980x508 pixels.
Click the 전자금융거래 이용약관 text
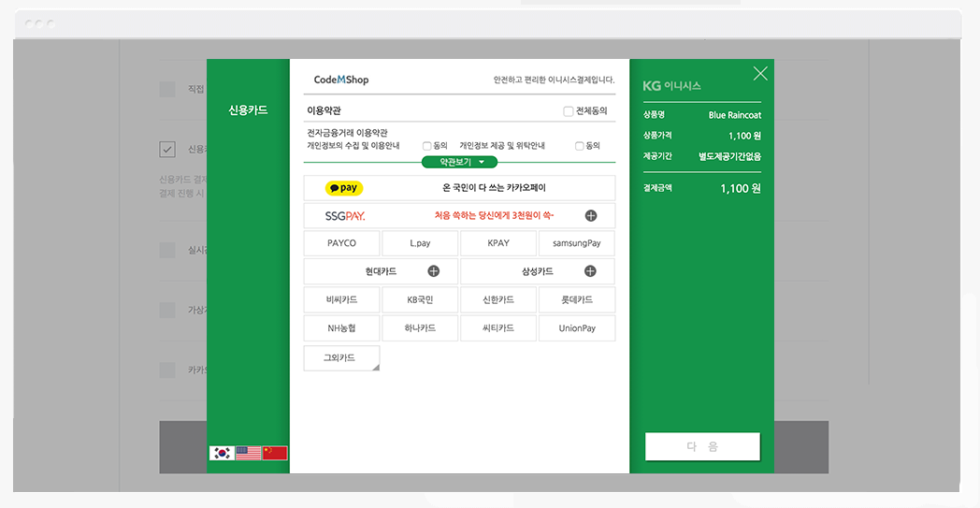(348, 133)
